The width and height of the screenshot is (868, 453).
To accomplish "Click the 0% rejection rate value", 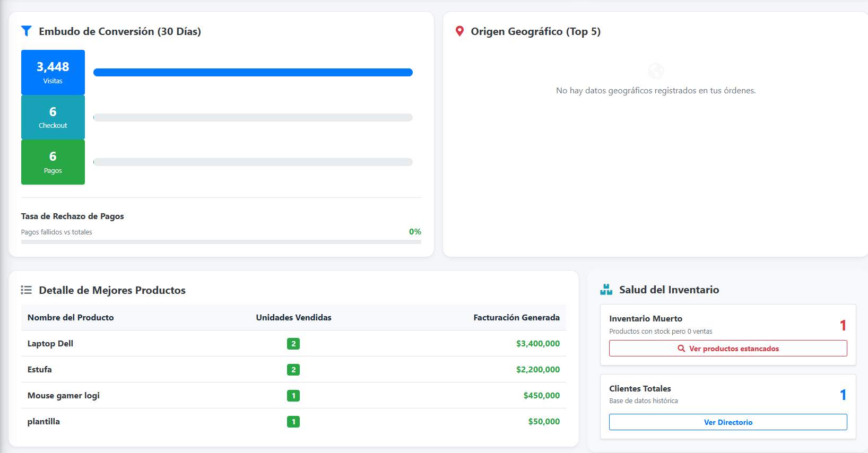I will point(415,231).
